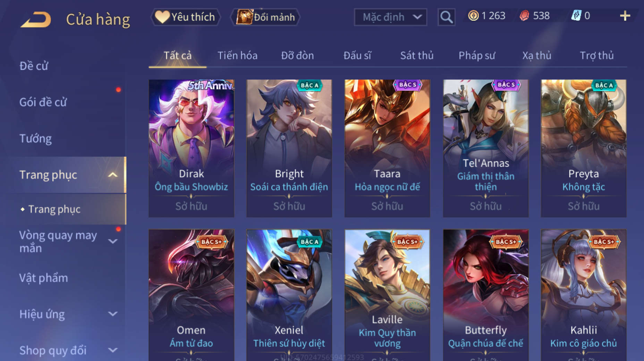Switch to the Sát thủ tab
644x361 pixels.
pos(417,56)
